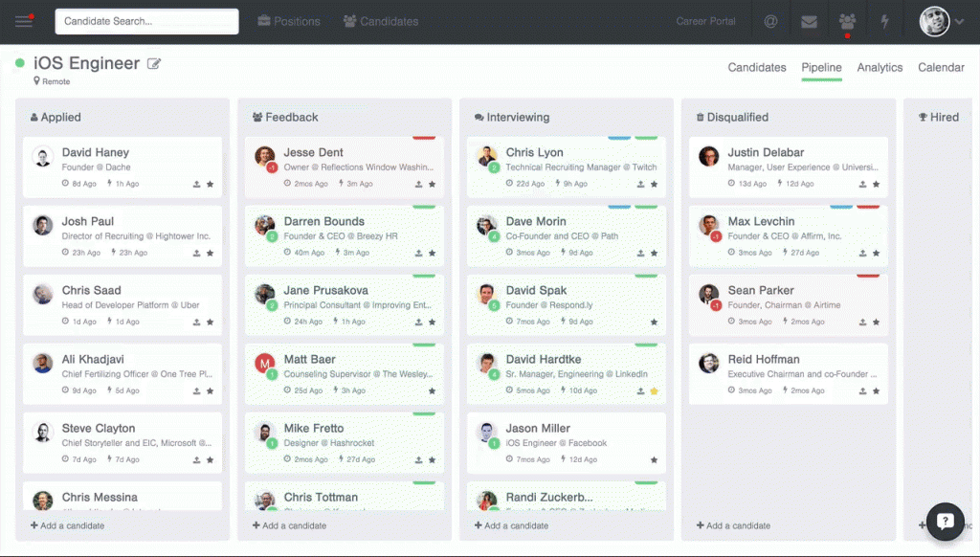
Task: Click the Interviewing column header
Action: click(512, 117)
